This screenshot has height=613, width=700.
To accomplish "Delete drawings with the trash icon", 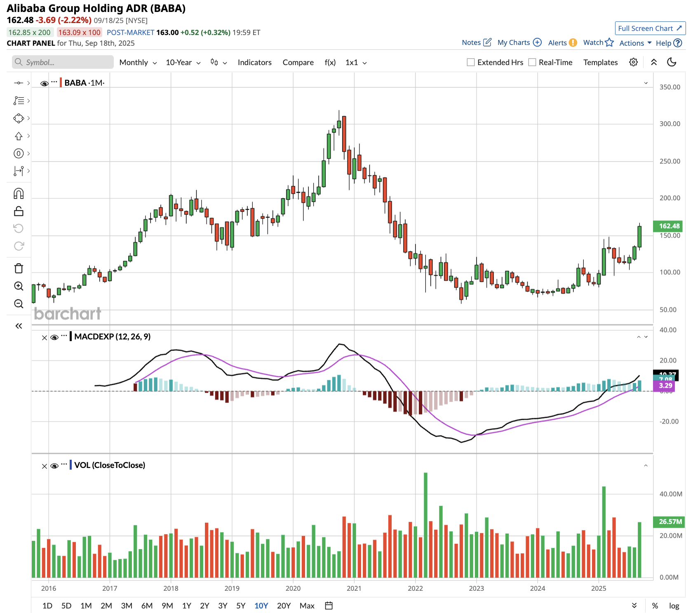I will 19,268.
